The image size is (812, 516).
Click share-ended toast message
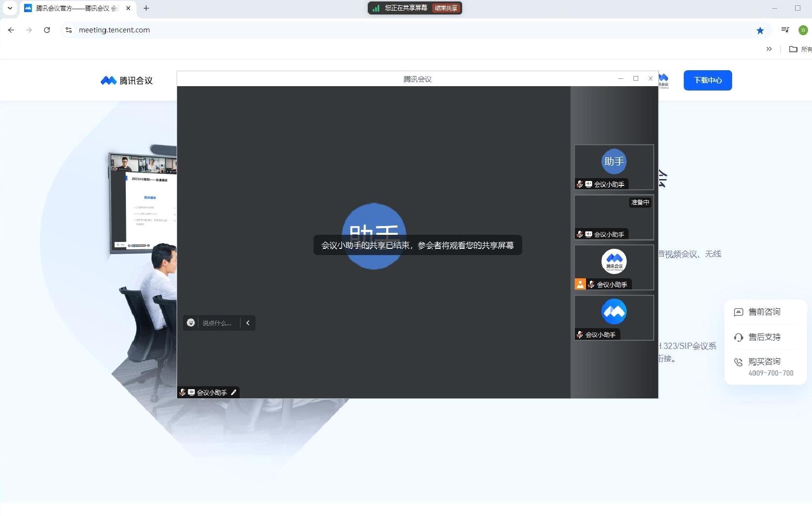[418, 245]
